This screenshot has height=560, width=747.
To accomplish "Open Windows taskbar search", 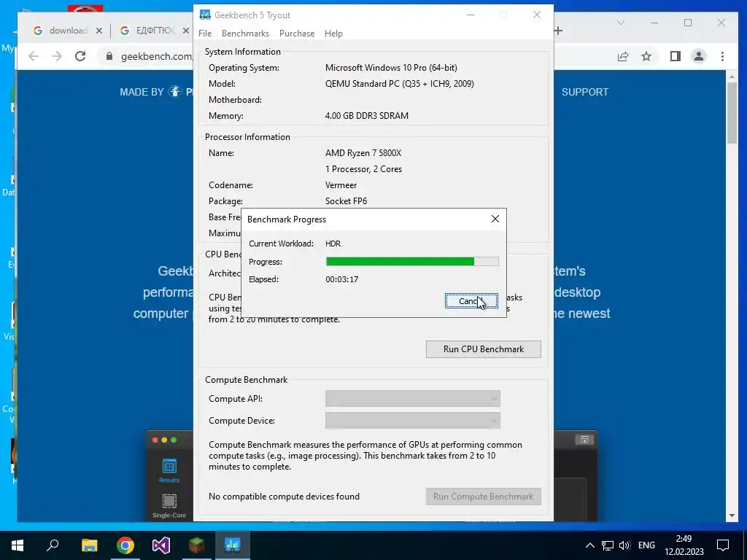I will [x=53, y=545].
